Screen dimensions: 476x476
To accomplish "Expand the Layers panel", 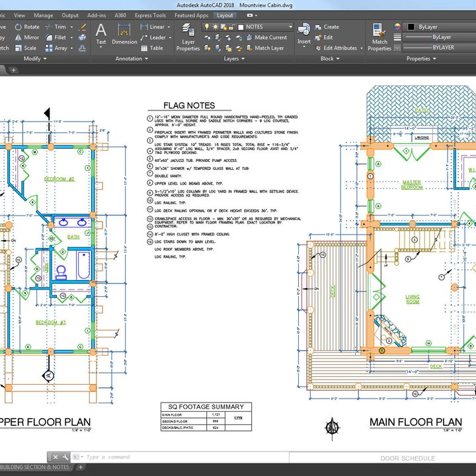I will [234, 59].
